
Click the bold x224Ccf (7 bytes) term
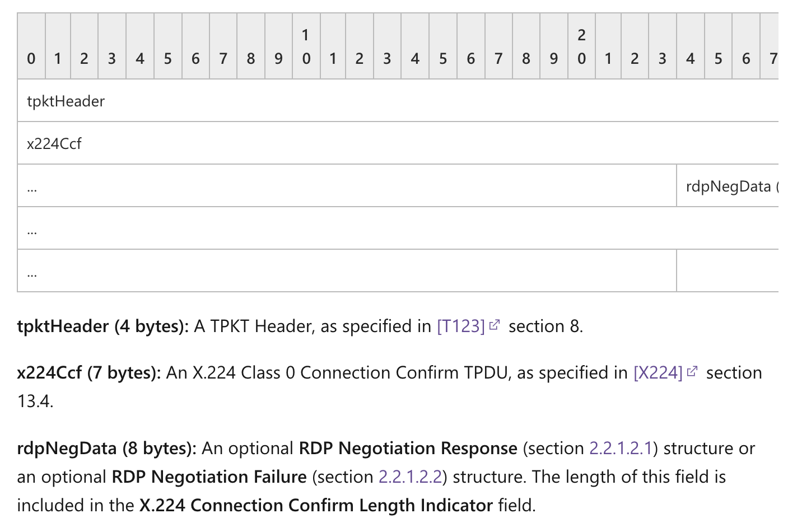(89, 372)
